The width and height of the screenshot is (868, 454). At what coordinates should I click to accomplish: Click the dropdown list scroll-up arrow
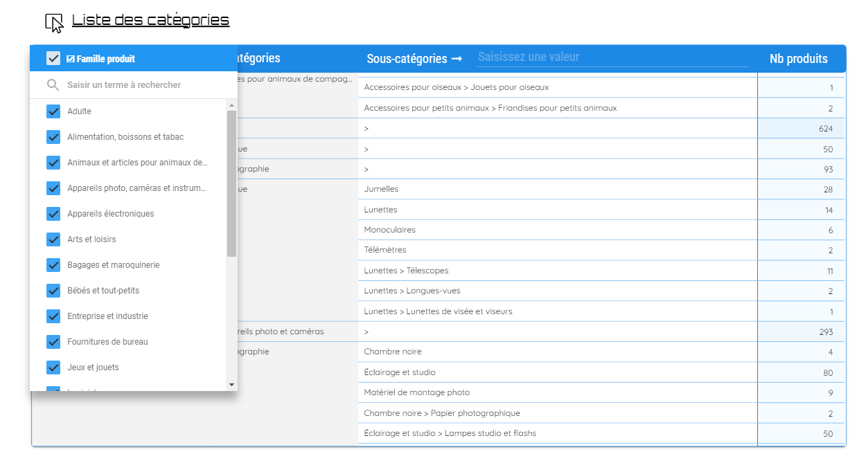(231, 105)
